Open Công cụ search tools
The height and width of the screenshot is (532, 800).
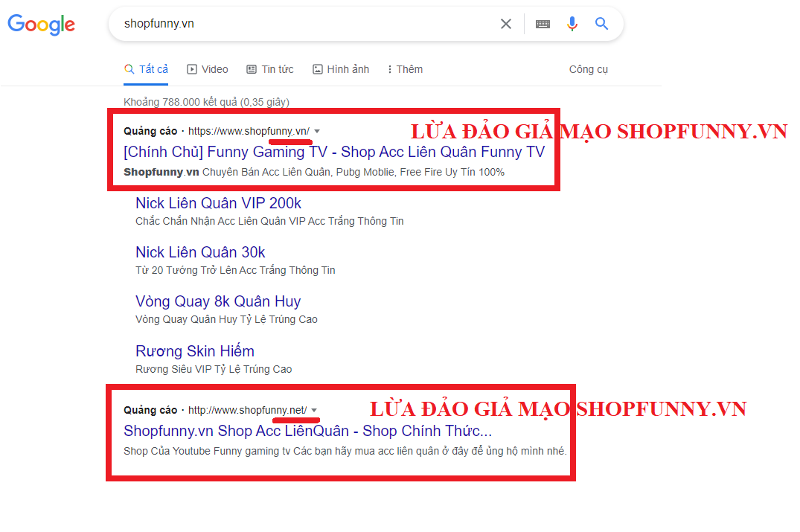588,69
